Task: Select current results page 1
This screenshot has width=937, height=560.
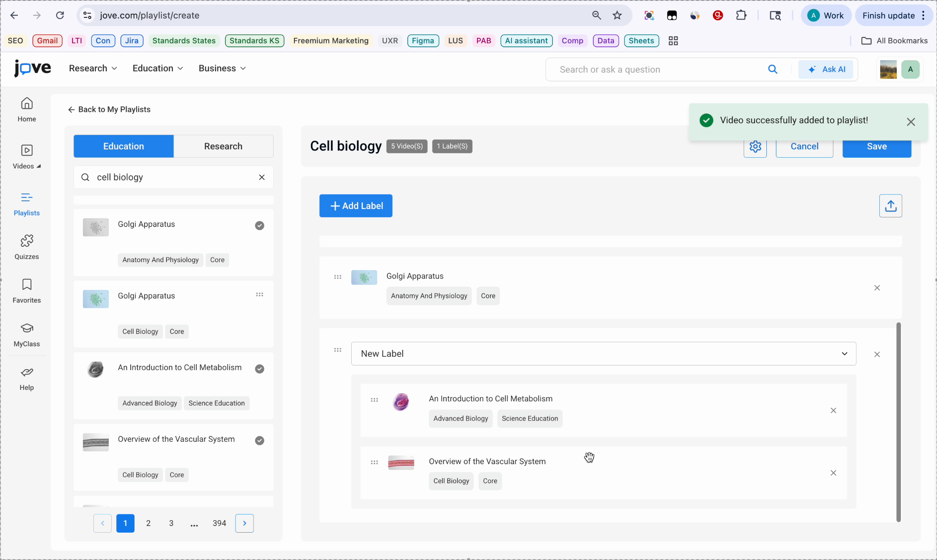Action: coord(125,523)
